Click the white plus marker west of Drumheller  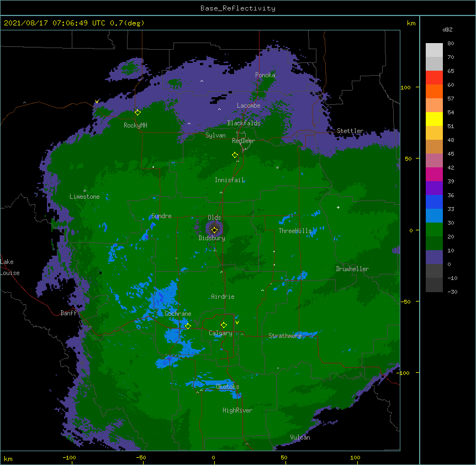(x=338, y=207)
